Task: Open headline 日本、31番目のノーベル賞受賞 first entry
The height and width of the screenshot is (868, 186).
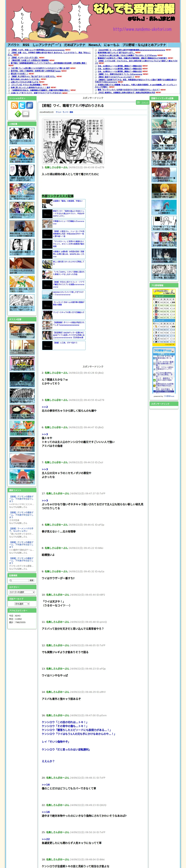Action: (x=120, y=66)
